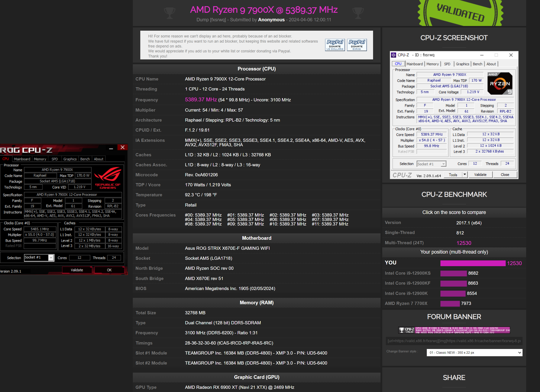Open the CPU tab in ROG CPU-Z

[x=6, y=159]
